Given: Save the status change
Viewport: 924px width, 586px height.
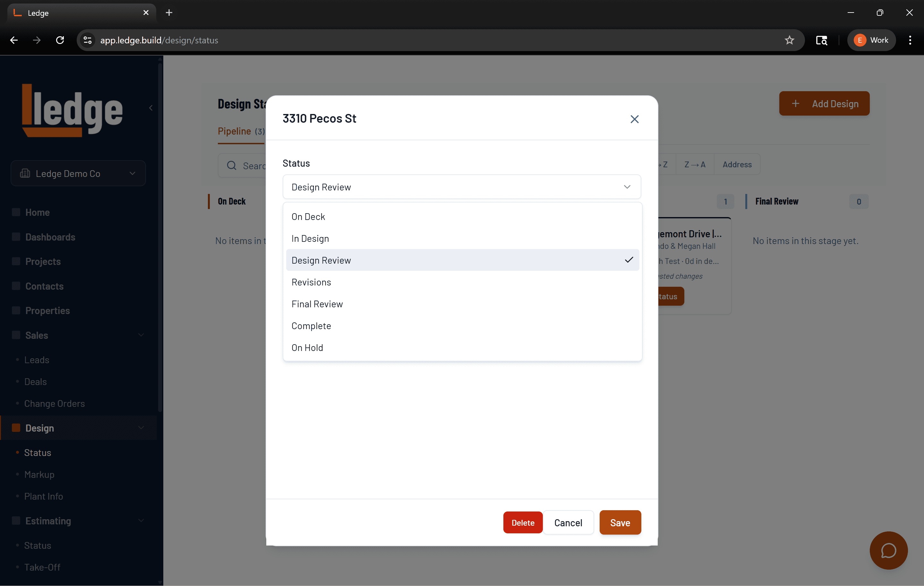Looking at the screenshot, I should tap(620, 523).
